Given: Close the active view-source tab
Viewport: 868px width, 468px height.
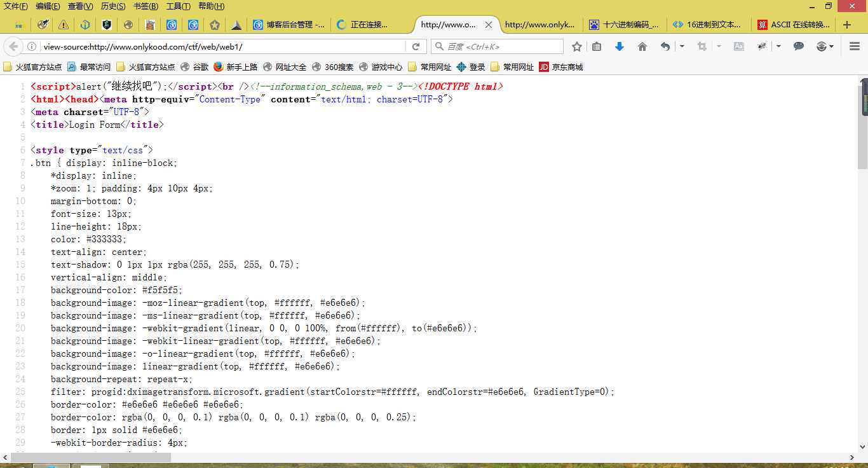Looking at the screenshot, I should tap(489, 25).
